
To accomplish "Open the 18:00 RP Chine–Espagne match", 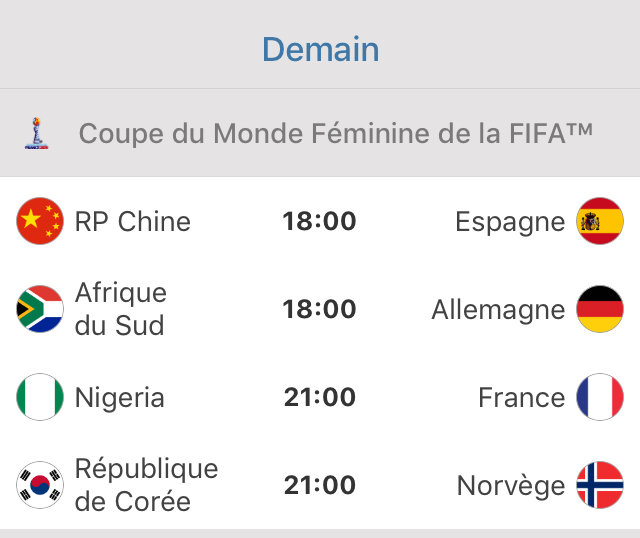I will point(319,221).
